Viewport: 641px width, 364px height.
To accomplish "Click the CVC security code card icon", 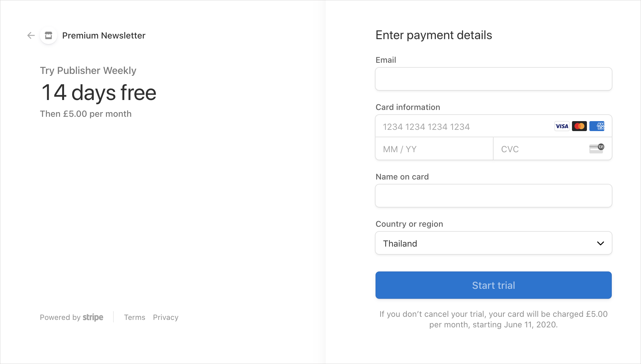I will (596, 149).
